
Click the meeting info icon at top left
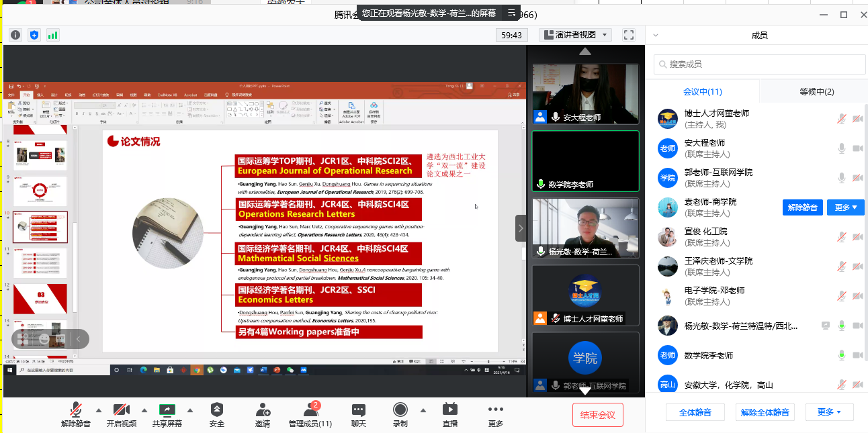tap(15, 35)
